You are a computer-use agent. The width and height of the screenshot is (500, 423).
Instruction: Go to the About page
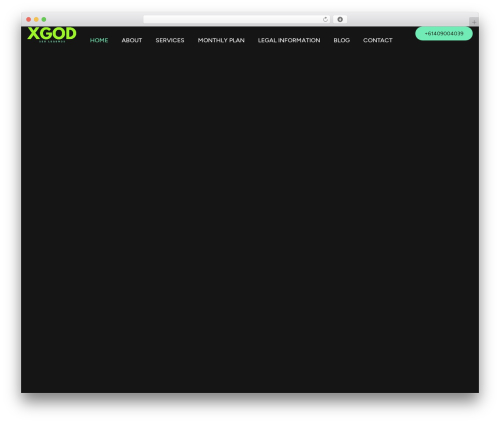point(132,40)
